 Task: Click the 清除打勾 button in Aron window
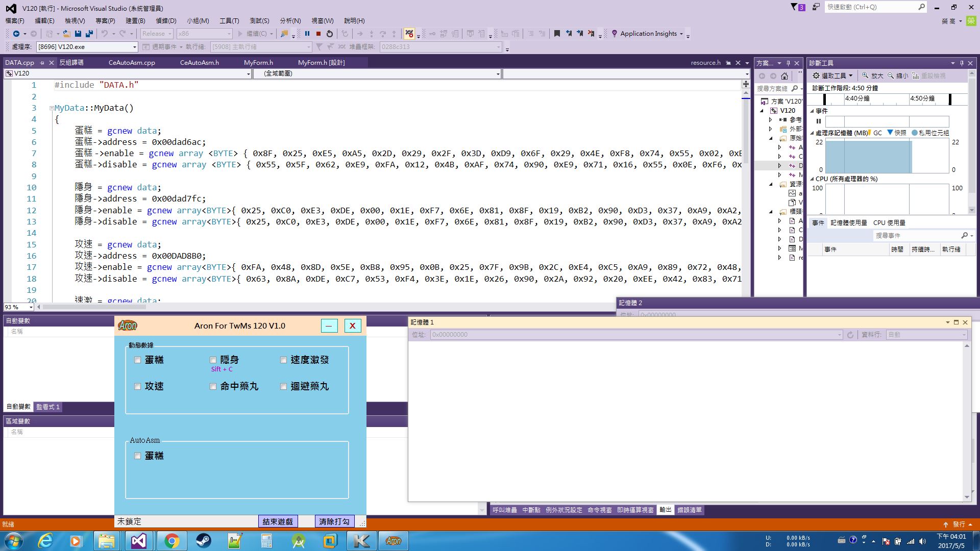(x=334, y=521)
